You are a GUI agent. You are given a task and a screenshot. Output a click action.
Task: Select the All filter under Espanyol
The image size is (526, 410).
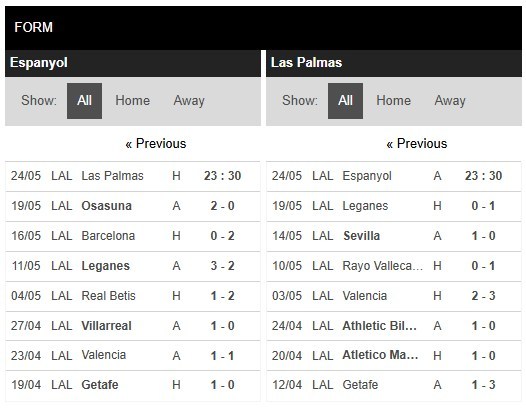pos(84,101)
